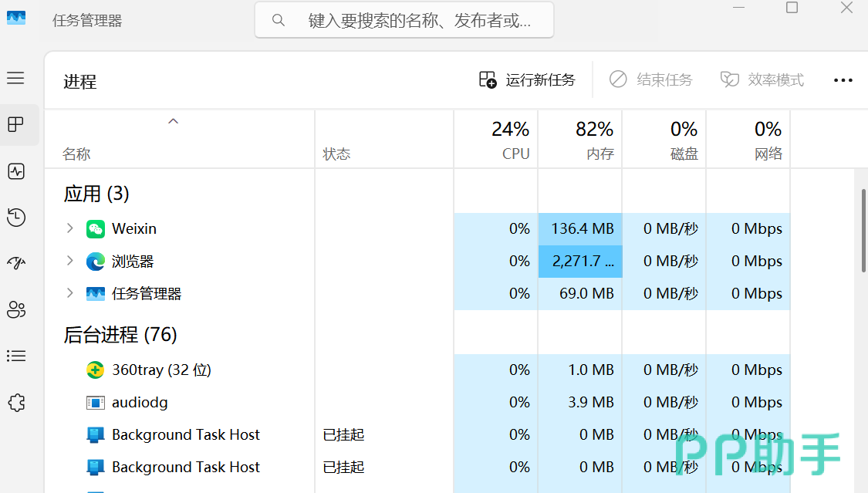Expand the 浏览器 process group
This screenshot has height=493, width=868.
click(x=69, y=260)
